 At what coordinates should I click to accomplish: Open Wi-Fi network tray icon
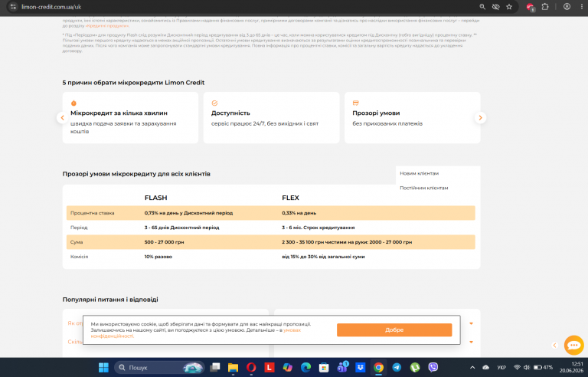tap(517, 367)
